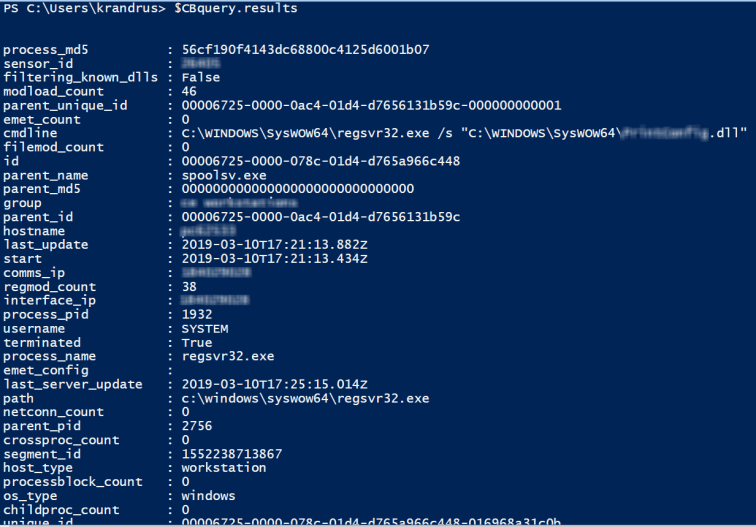Click the all-zeros parent_md5 value
756x527 pixels.
(x=298, y=189)
